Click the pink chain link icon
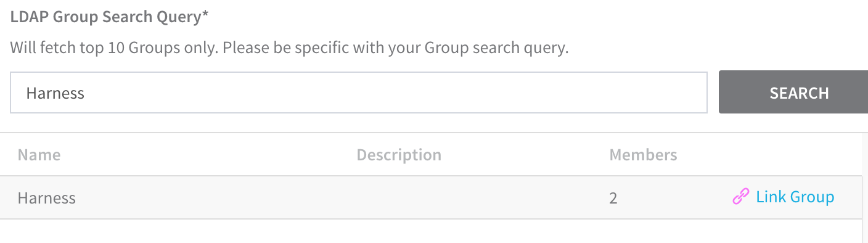 [740, 197]
